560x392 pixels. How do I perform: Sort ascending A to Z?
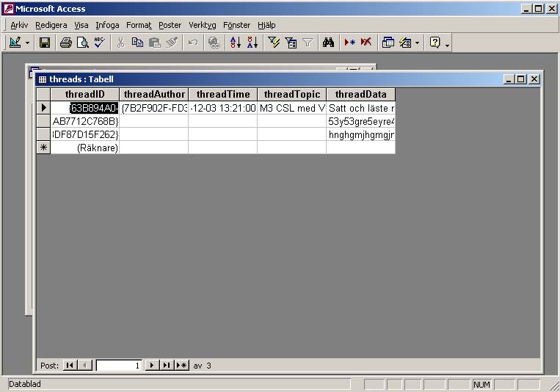point(236,43)
